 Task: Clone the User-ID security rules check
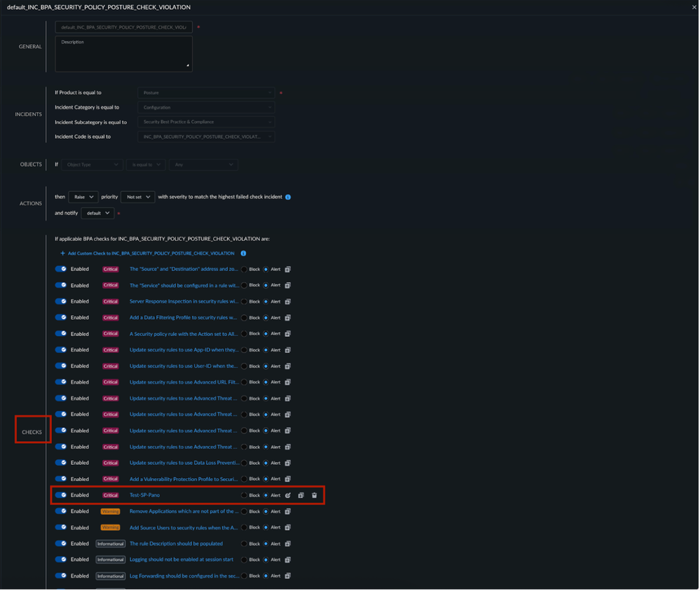click(x=288, y=366)
